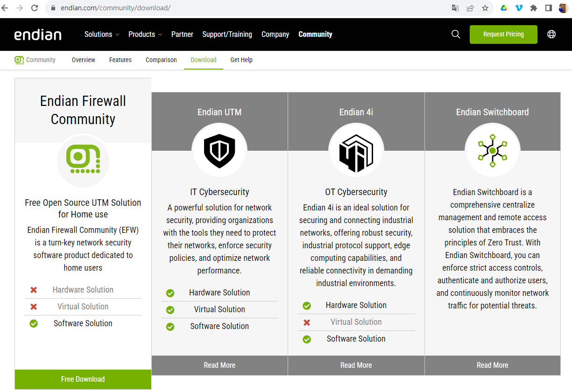Click the share page icon in address bar
Image resolution: width=572 pixels, height=392 pixels.
[x=470, y=8]
